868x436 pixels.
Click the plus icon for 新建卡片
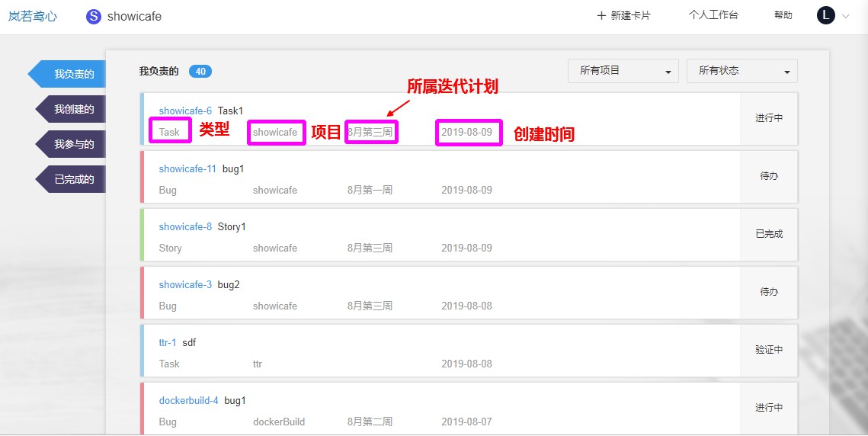[x=601, y=15]
